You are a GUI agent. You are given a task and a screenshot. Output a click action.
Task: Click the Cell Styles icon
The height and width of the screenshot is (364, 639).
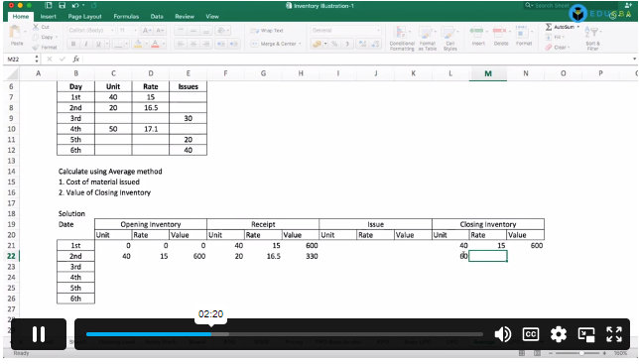(449, 33)
